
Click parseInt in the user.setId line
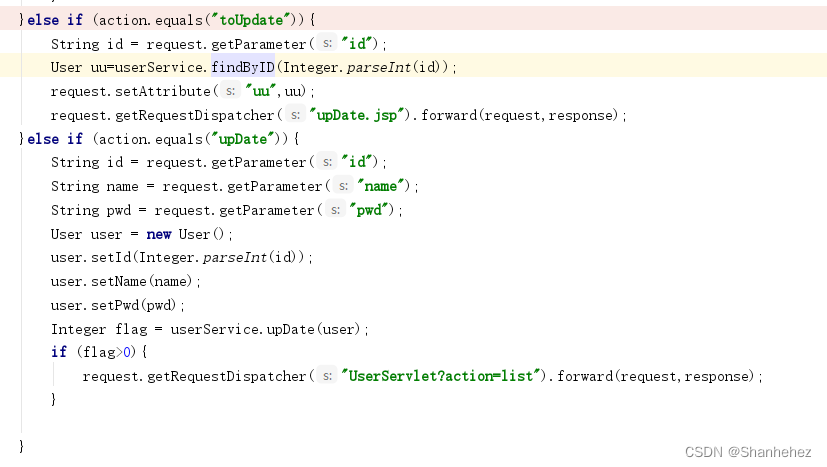pos(235,258)
